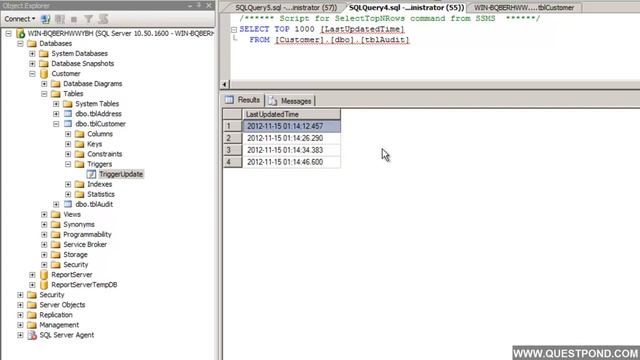Click the filter icon in Object Explorer
The height and width of the screenshot is (360, 640).
pos(88,19)
